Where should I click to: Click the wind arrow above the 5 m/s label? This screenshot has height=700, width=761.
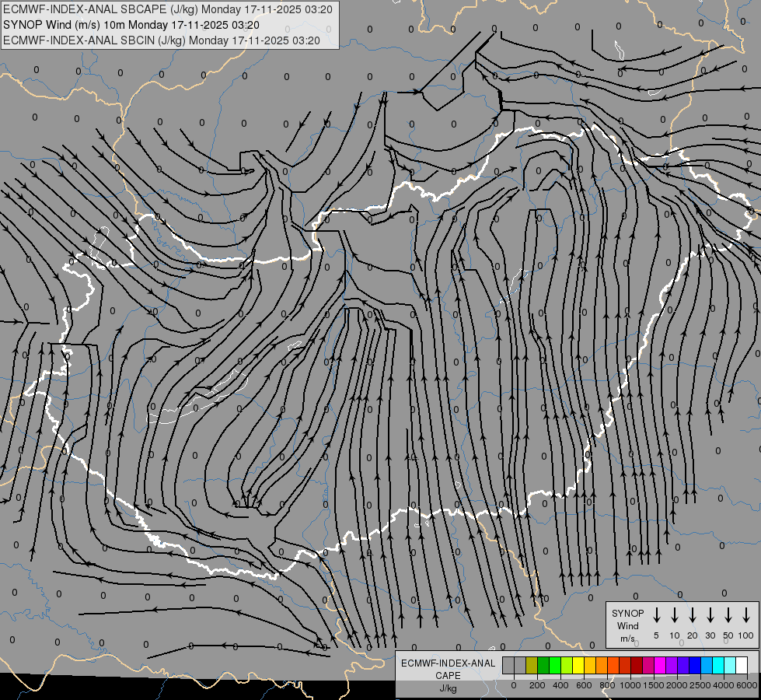click(656, 615)
